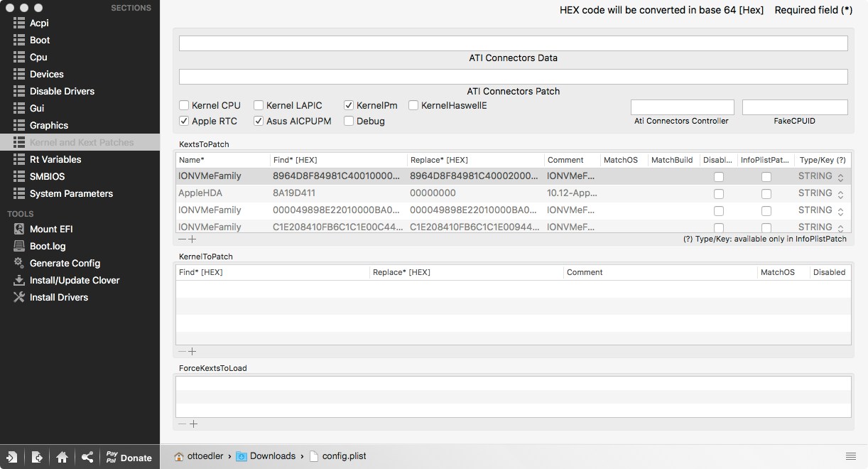Click the MatchBuild column header

pyautogui.click(x=673, y=160)
